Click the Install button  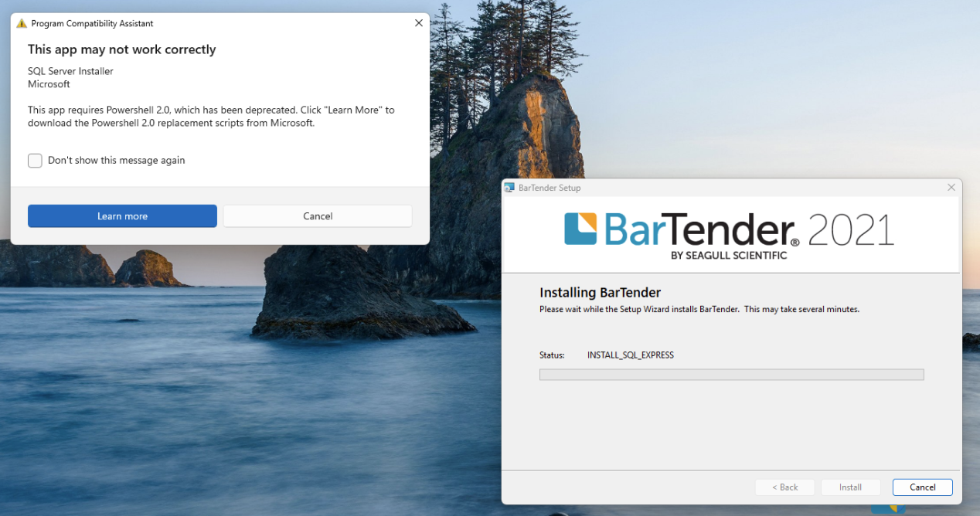coord(850,487)
